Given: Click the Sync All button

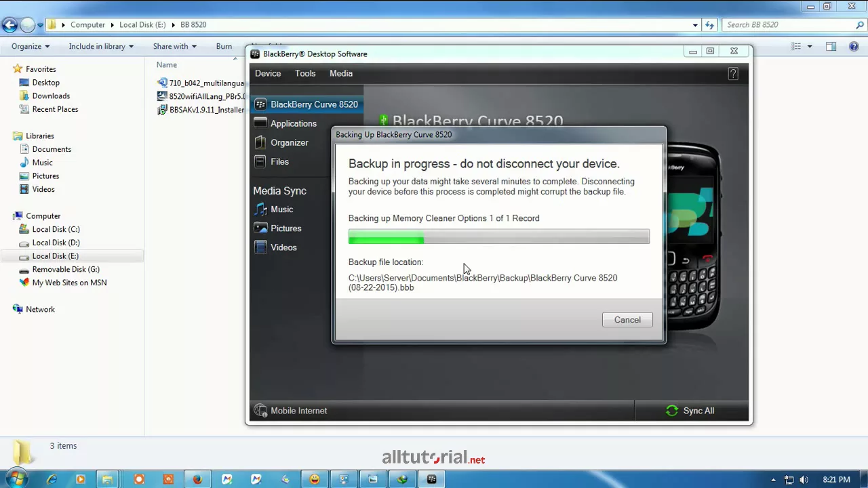Looking at the screenshot, I should coord(691,411).
